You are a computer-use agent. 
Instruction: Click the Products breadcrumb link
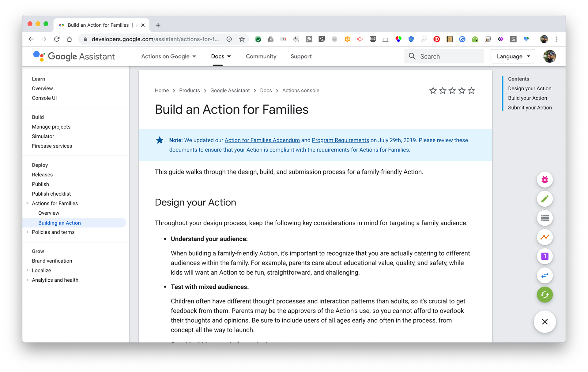189,91
